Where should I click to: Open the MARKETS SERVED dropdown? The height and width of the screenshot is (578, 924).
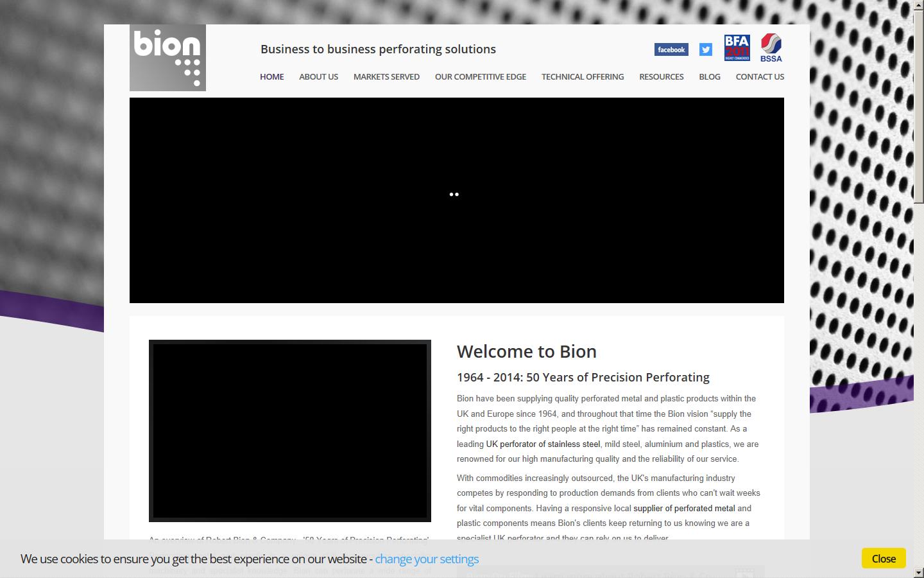pyautogui.click(x=386, y=76)
